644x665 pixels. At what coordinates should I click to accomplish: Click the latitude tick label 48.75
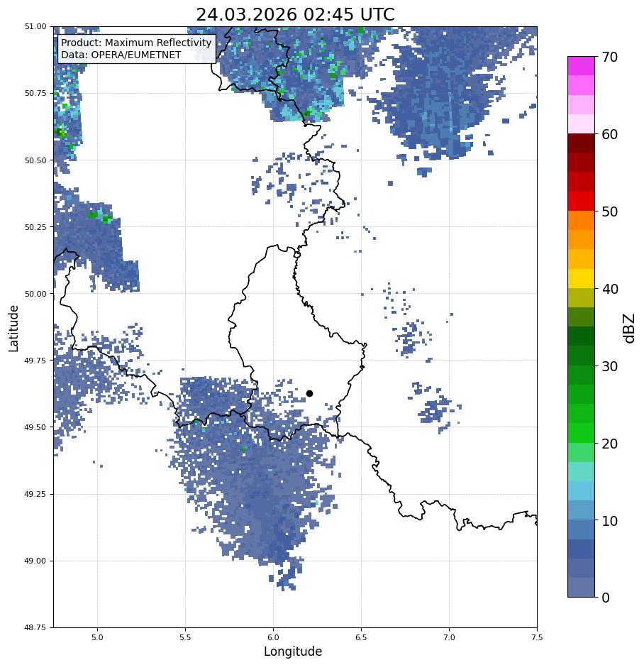(x=35, y=627)
